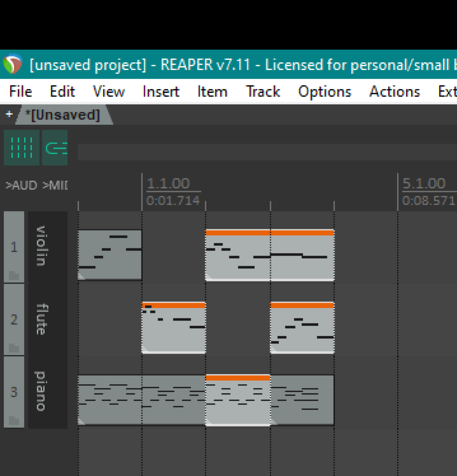Click the 5.1.00 marker on timeline ruler
Screen dimensions: 457x476
click(423, 183)
